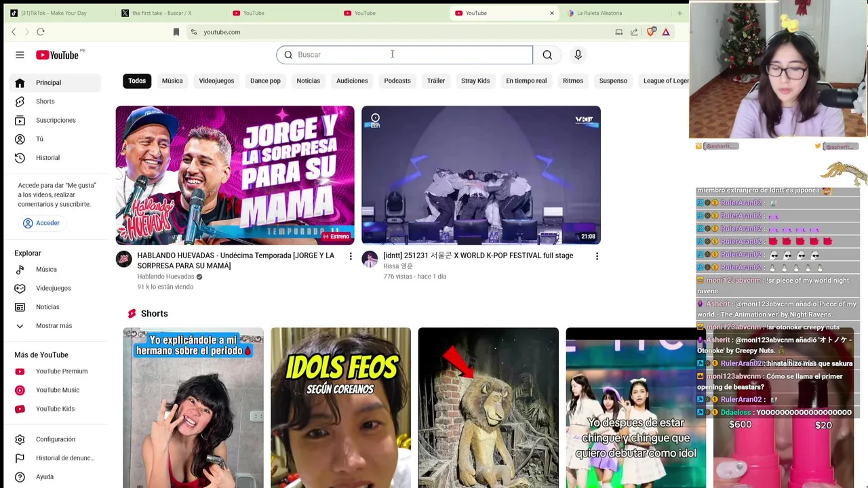The width and height of the screenshot is (868, 488).
Task: Select the Dance pop filter chip
Action: coord(265,81)
